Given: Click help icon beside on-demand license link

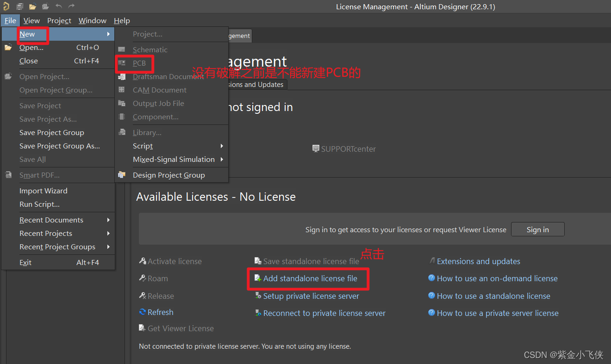Looking at the screenshot, I should click(x=431, y=278).
